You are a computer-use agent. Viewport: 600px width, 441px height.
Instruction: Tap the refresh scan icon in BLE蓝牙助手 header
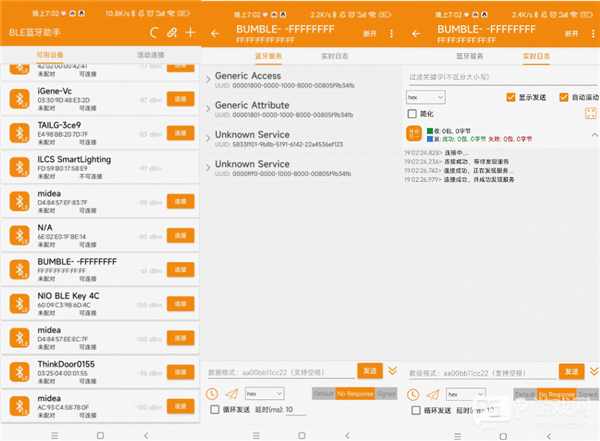[x=155, y=33]
